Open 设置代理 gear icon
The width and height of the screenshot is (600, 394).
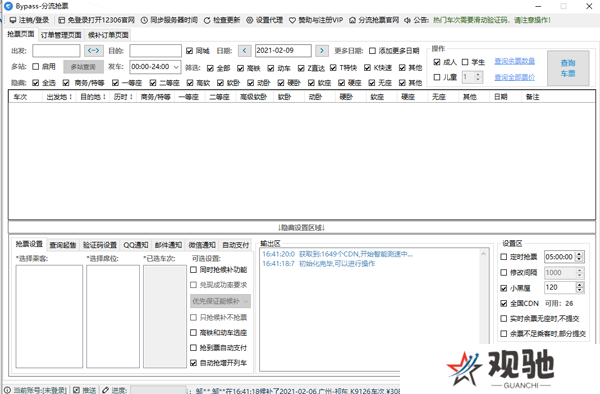[249, 20]
